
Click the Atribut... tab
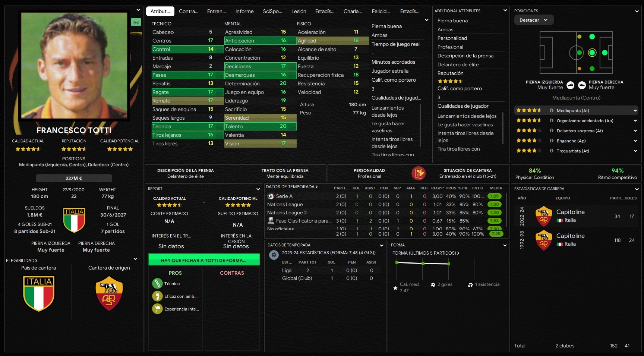click(160, 12)
